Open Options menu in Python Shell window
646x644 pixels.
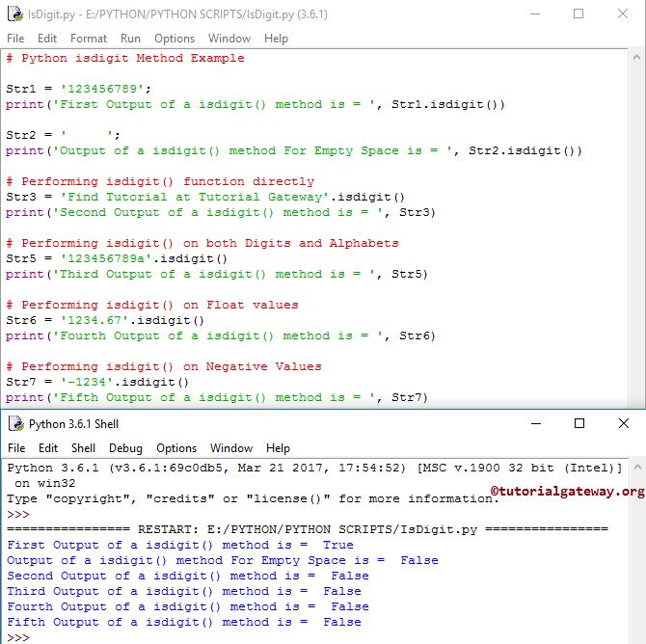tap(176, 448)
